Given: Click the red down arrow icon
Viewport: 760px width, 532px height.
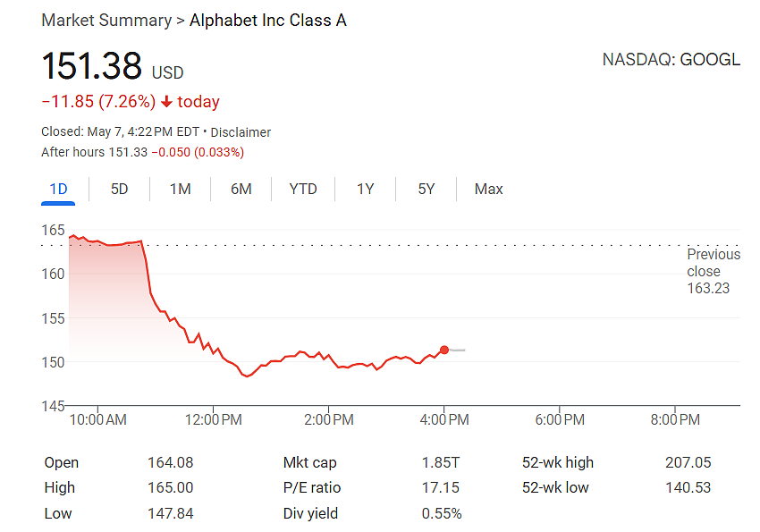Looking at the screenshot, I should coord(166,102).
